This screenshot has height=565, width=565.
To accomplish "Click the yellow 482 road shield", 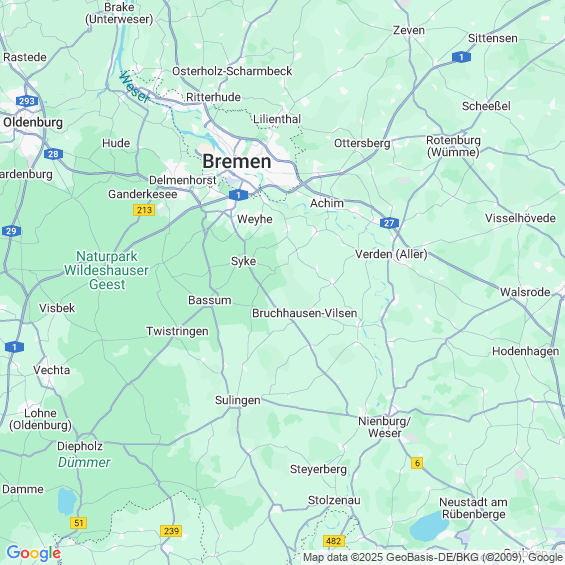I will tap(334, 541).
